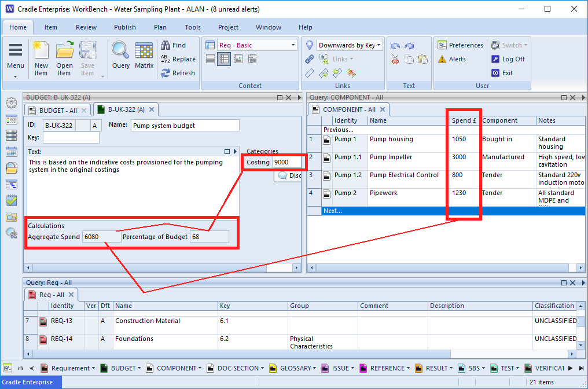Click the Open Item folder icon
Image resolution: width=588 pixels, height=389 pixels.
pyautogui.click(x=64, y=51)
